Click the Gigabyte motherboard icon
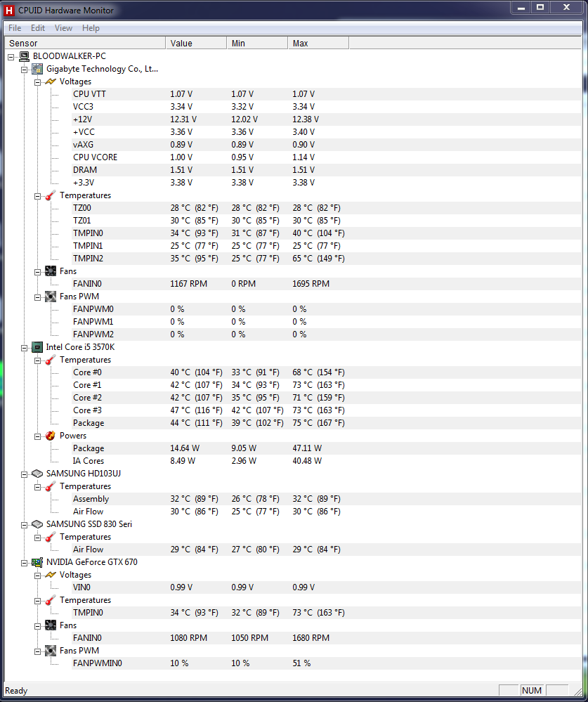The width and height of the screenshot is (588, 702). [x=37, y=69]
